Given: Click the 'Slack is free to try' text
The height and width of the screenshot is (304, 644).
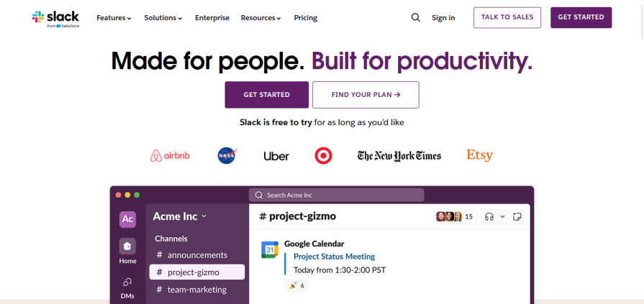Looking at the screenshot, I should tap(276, 122).
